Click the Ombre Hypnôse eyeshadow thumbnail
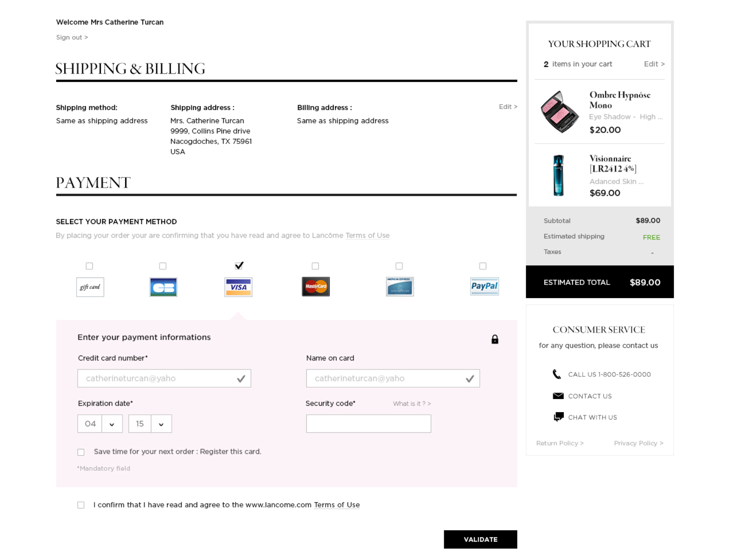 (x=559, y=112)
